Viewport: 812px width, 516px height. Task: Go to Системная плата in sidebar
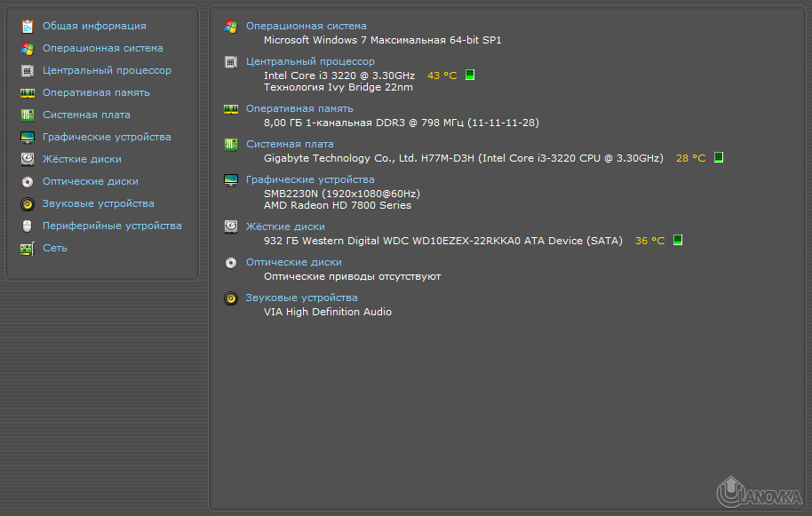tap(86, 115)
